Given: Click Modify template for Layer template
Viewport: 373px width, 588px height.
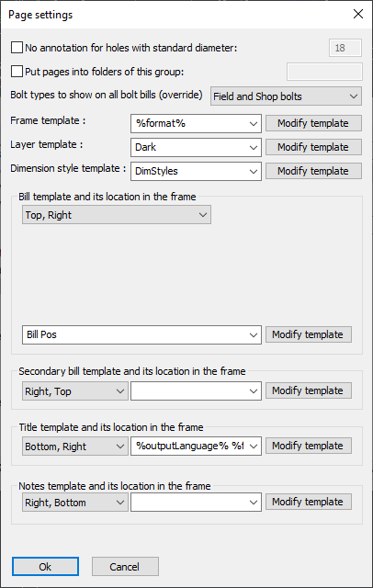Looking at the screenshot, I should pos(313,147).
